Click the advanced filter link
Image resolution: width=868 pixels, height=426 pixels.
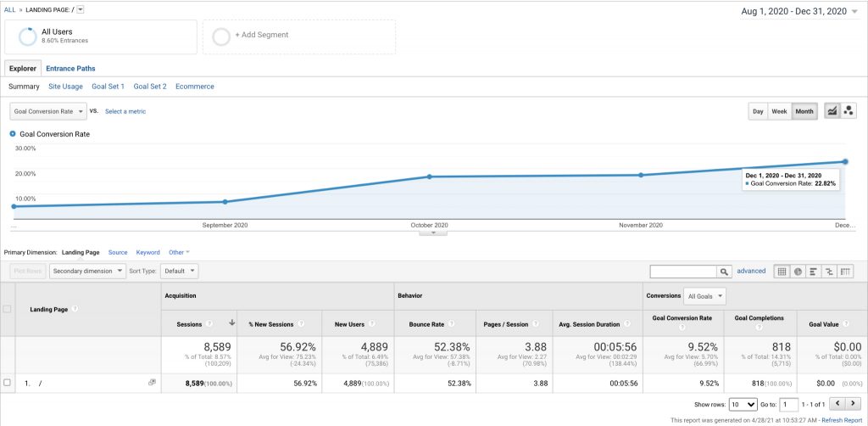(x=751, y=271)
